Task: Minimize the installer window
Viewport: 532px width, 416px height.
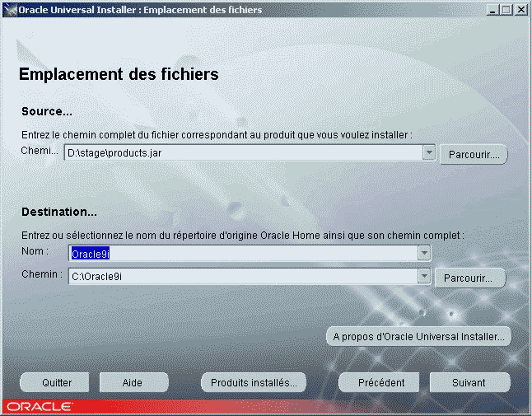Action: (x=492, y=10)
